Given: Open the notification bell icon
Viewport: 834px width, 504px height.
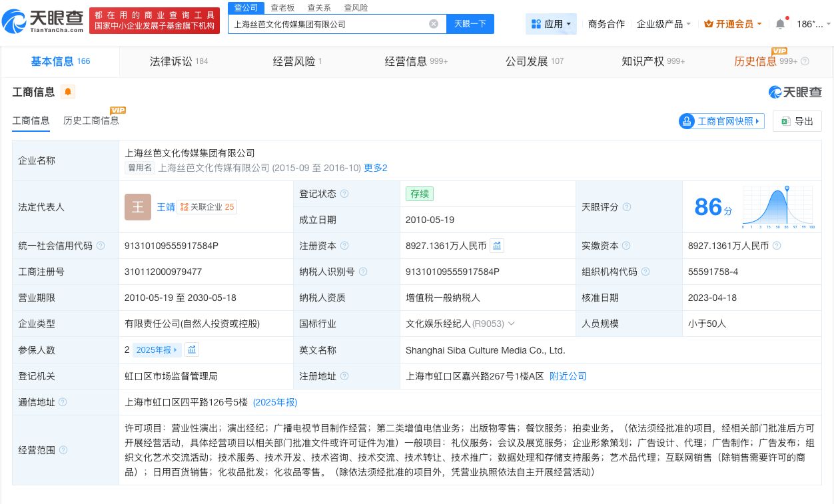Looking at the screenshot, I should [779, 23].
